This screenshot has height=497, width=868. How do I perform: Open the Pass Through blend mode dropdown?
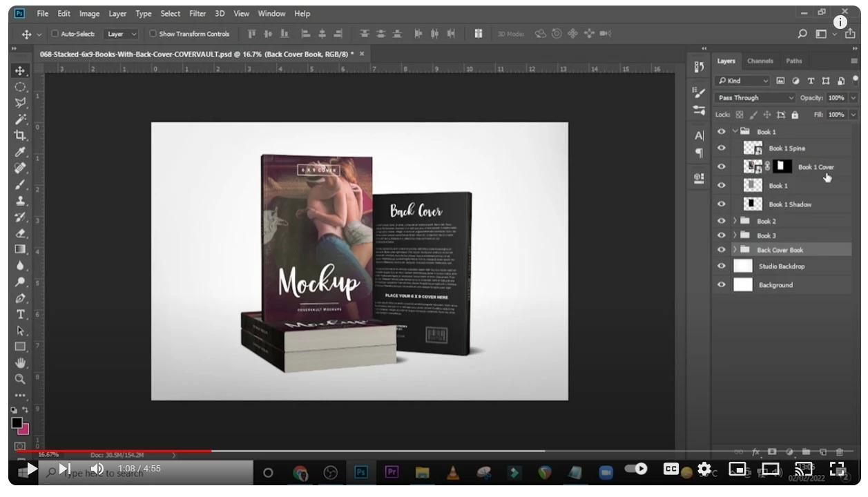(755, 98)
